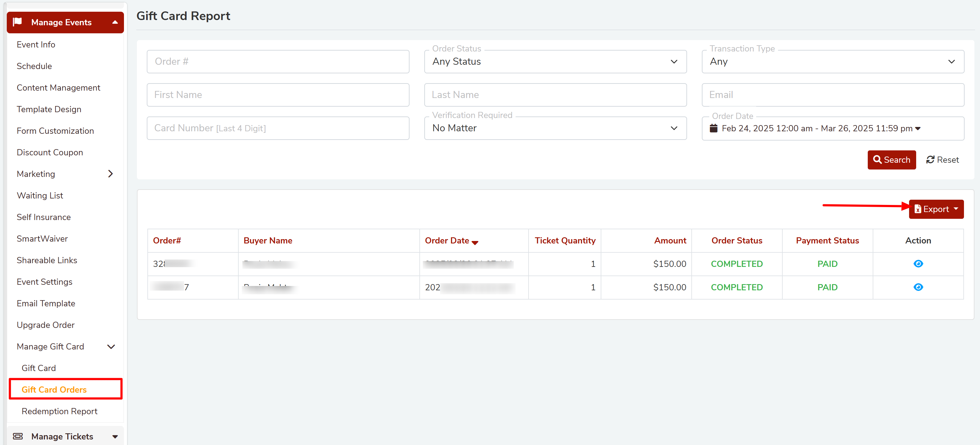Click the eye icon in second order row
Screen dimensions: 980x445
pyautogui.click(x=918, y=287)
